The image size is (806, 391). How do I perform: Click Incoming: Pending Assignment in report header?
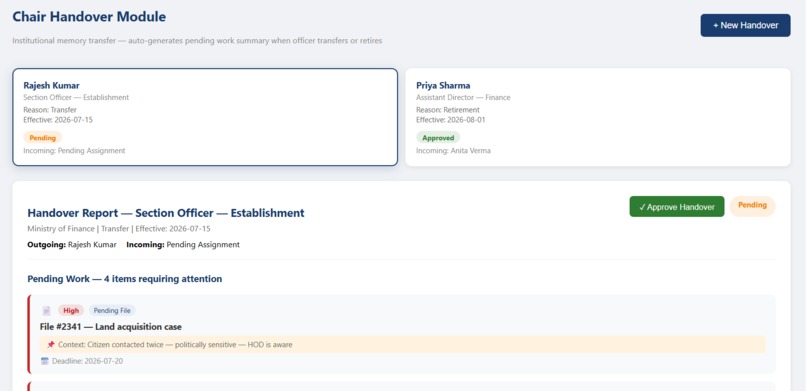tap(183, 245)
